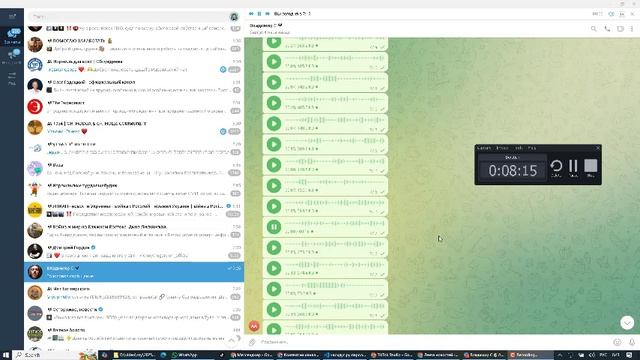Play voice message directly below the playing one

(274, 248)
